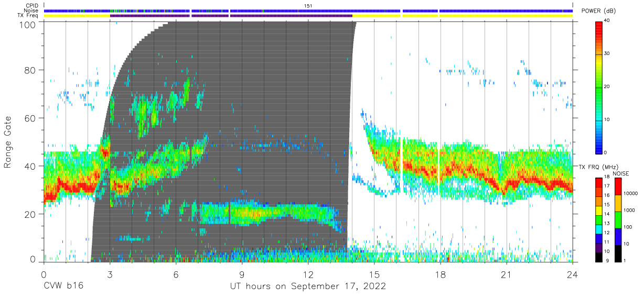Click the range gate tick label '60'
This screenshot has height=297, width=644.
point(31,118)
